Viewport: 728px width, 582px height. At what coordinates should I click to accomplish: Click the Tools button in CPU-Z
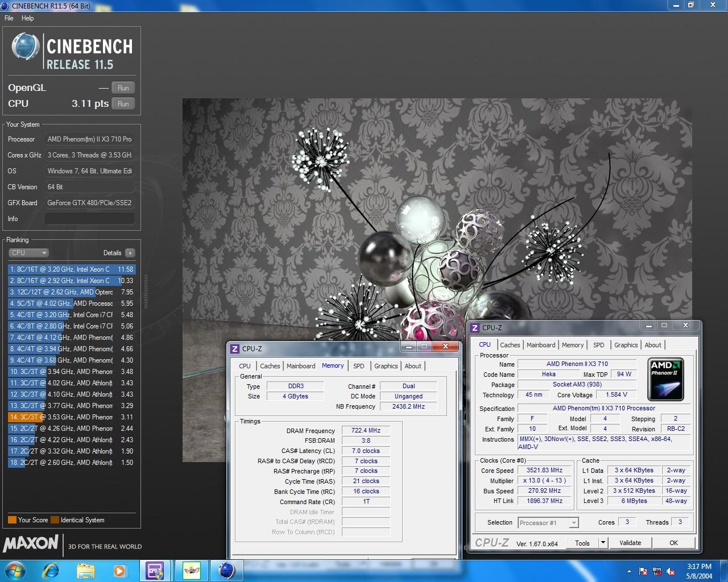point(582,543)
